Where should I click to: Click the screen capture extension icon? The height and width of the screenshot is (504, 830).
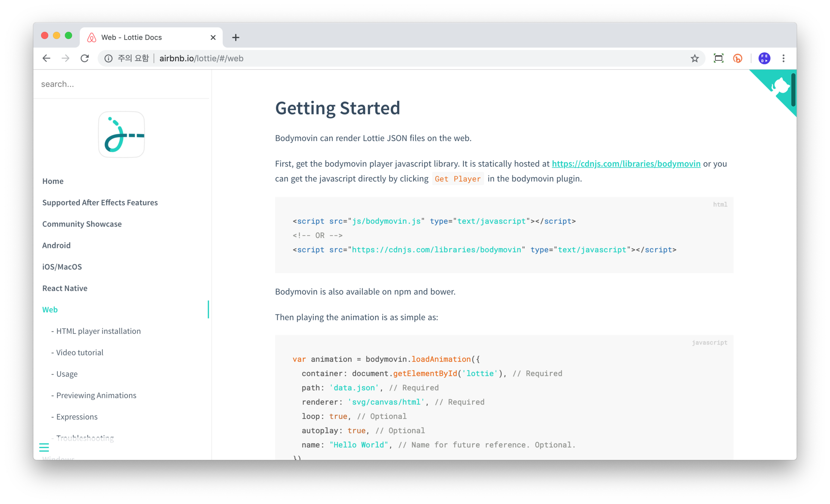point(718,58)
